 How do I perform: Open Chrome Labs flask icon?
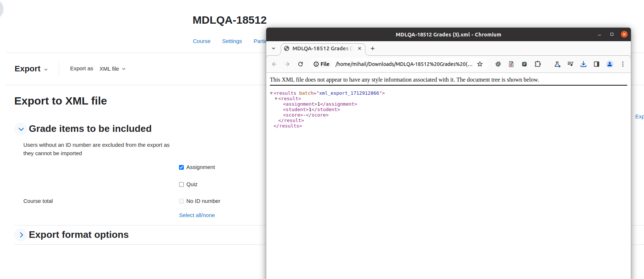[557, 64]
